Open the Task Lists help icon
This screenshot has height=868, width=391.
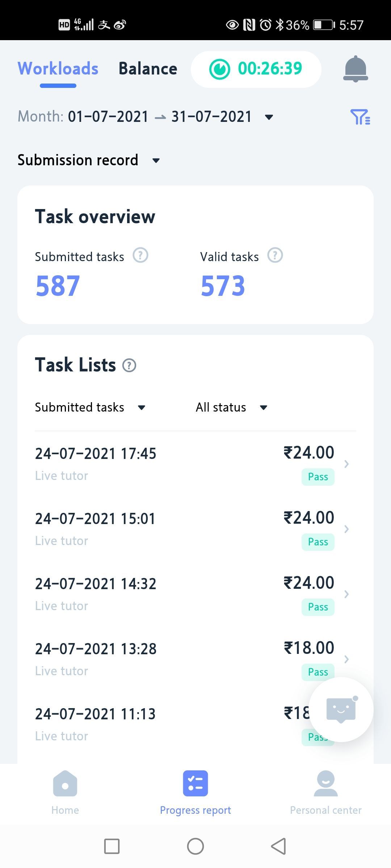[129, 365]
